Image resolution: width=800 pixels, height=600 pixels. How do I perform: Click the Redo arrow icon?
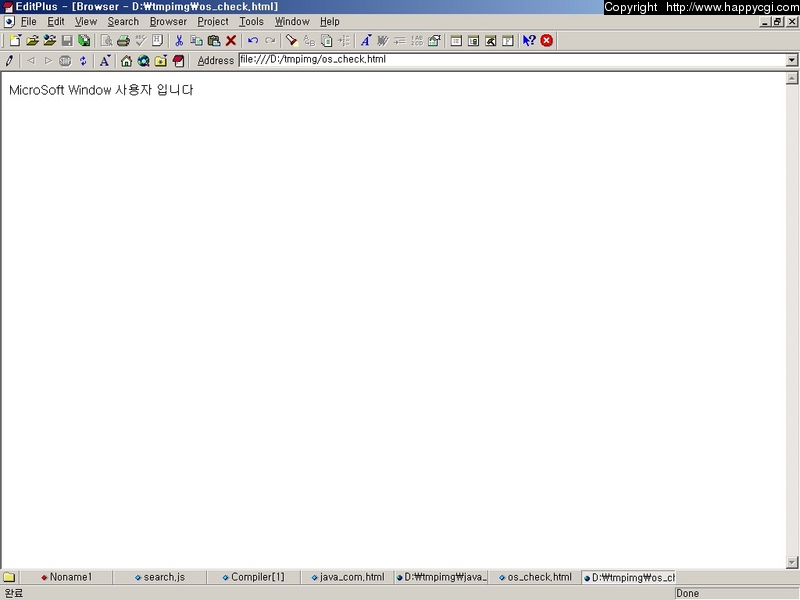point(270,41)
